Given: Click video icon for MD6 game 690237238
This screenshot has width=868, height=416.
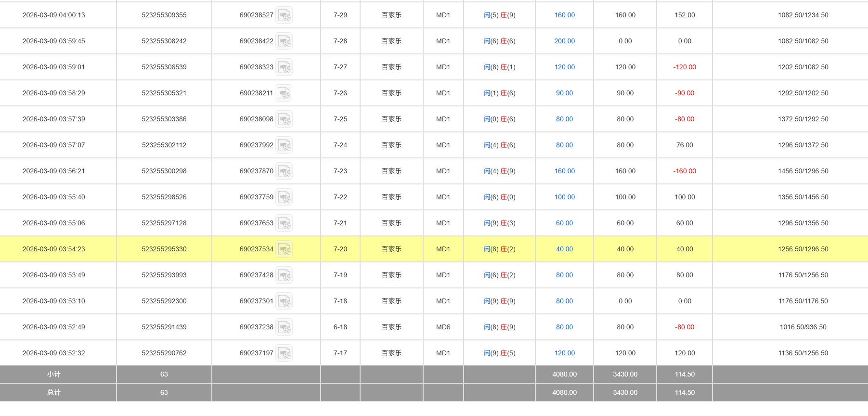Looking at the screenshot, I should point(285,327).
